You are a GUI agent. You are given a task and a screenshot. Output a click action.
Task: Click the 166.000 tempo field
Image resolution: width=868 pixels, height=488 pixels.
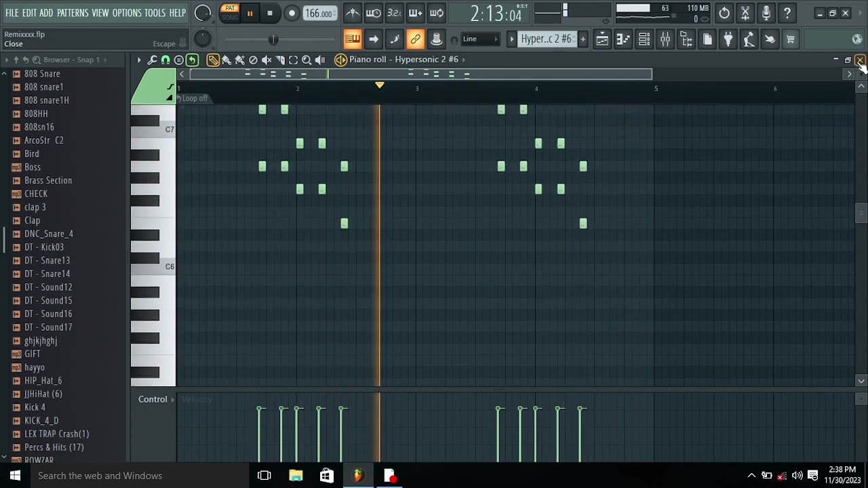pos(319,13)
